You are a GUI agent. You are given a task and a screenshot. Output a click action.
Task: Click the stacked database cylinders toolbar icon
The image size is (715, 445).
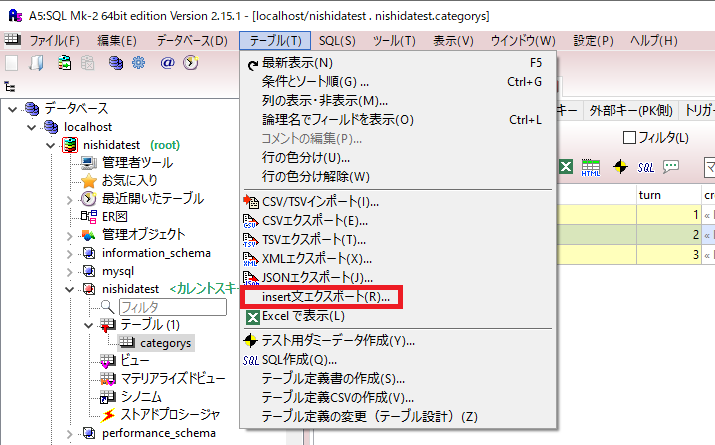116,63
